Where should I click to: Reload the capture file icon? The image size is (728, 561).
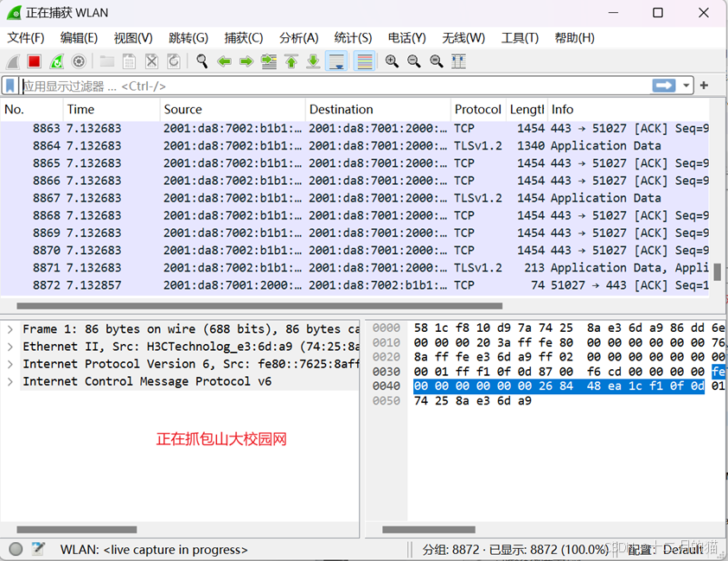coord(174,61)
